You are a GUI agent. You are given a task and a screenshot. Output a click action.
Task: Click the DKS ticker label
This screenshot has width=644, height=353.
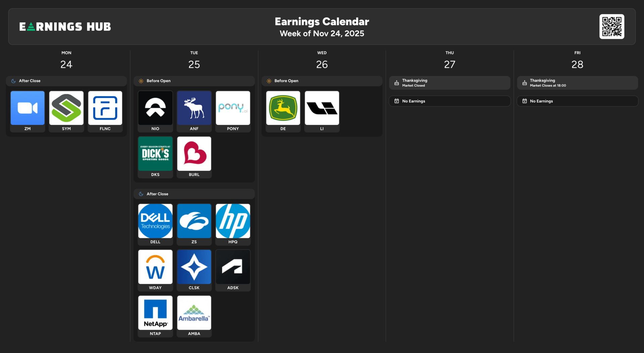pos(155,175)
